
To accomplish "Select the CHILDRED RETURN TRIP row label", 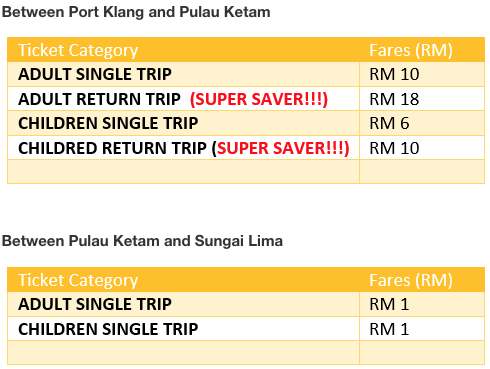I will [x=112, y=148].
